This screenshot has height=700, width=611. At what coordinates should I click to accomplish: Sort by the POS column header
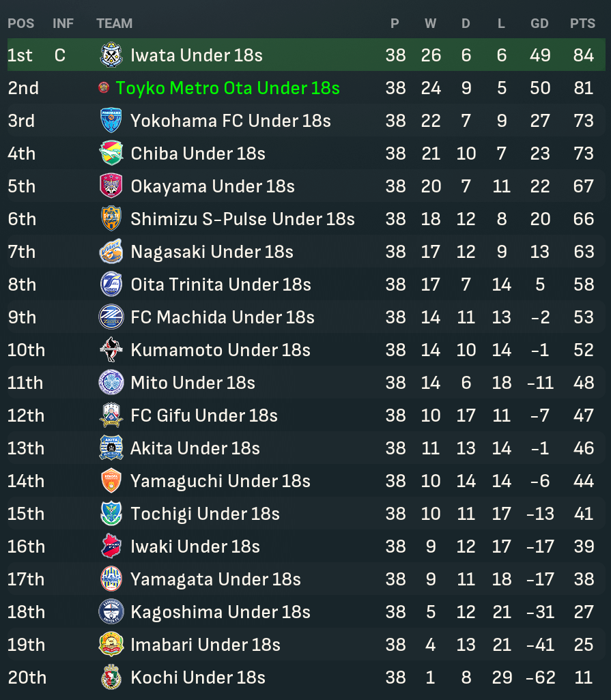(21, 23)
